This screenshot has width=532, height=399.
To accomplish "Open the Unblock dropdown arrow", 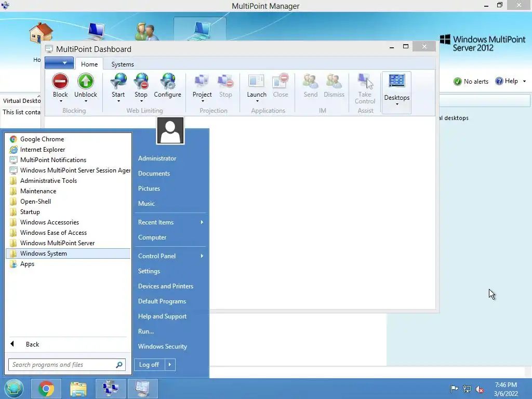I will pyautogui.click(x=86, y=101).
